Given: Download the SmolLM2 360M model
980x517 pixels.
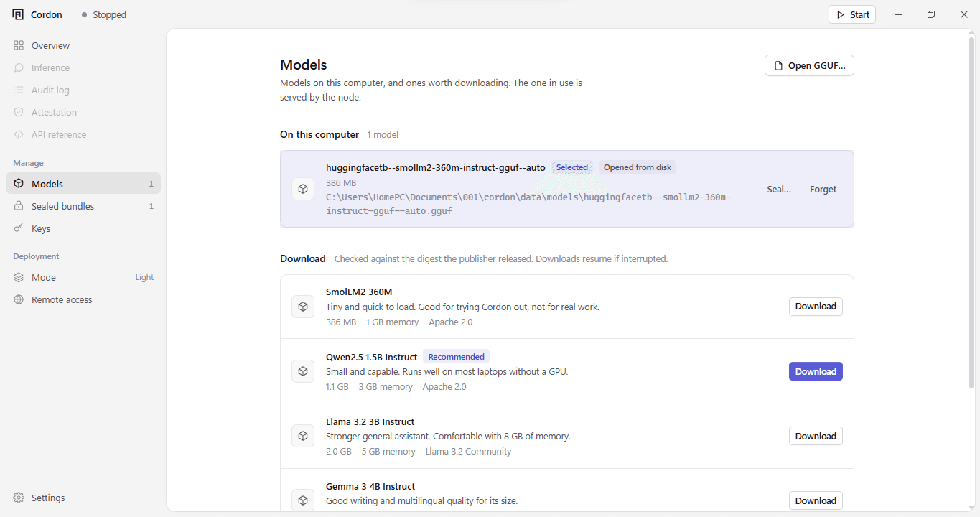Looking at the screenshot, I should (x=816, y=307).
